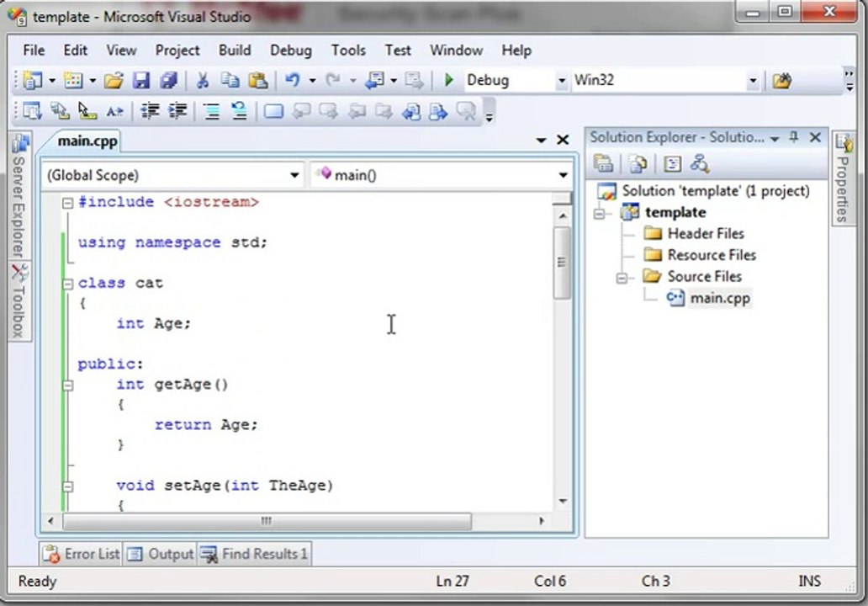Viewport: 868px width, 606px height.
Task: Click the editor scroll right arrow
Action: click(x=542, y=521)
